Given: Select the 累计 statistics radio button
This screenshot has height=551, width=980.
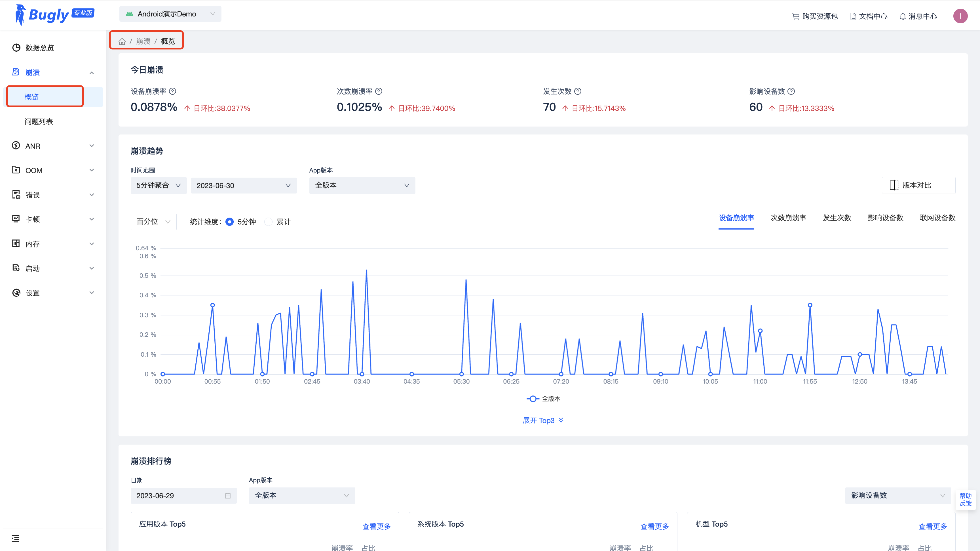Looking at the screenshot, I should [268, 222].
